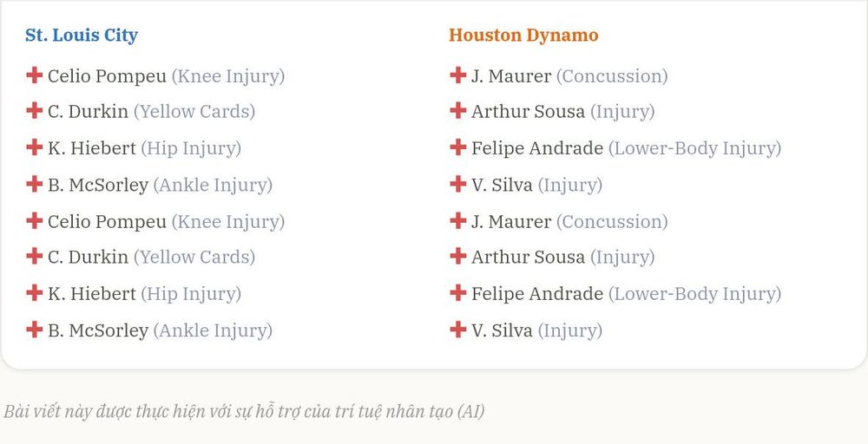Click the first (Yellow Cards) reason next to C. Durkin

point(194,112)
